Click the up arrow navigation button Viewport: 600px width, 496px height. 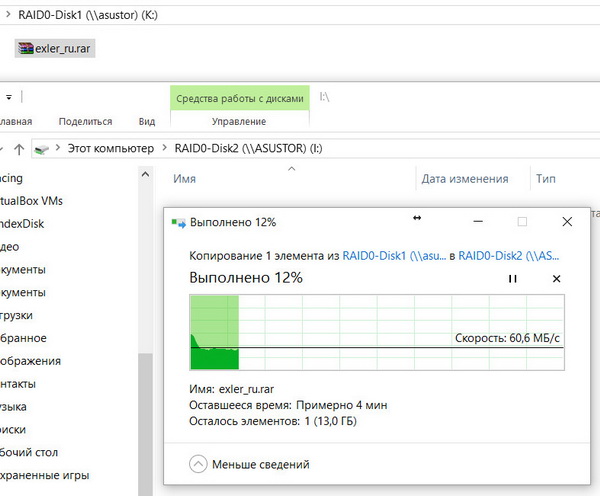19,149
